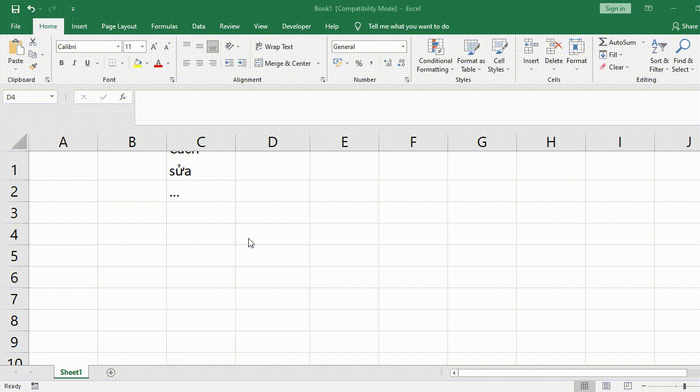Click the Format Painter brush icon
This screenshot has width=700, height=392.
point(33,67)
